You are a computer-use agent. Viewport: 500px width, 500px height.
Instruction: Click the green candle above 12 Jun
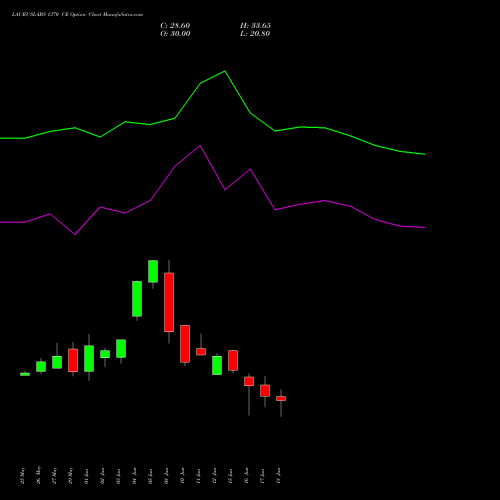[217, 365]
